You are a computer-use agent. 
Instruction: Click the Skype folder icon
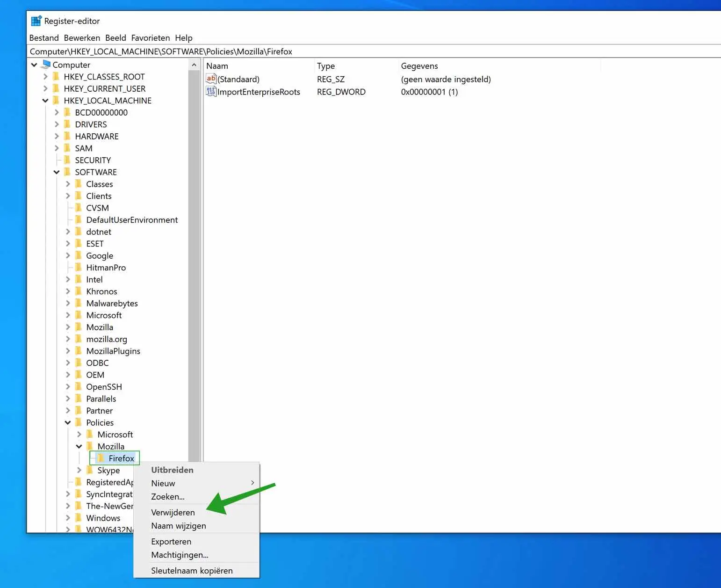pos(90,470)
